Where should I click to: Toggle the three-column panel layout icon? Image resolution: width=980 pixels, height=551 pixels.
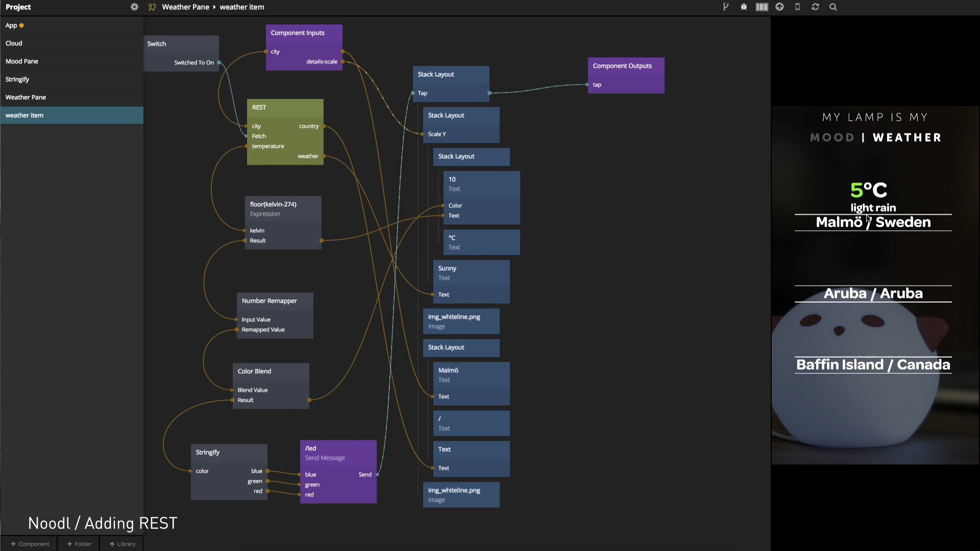[x=762, y=7]
